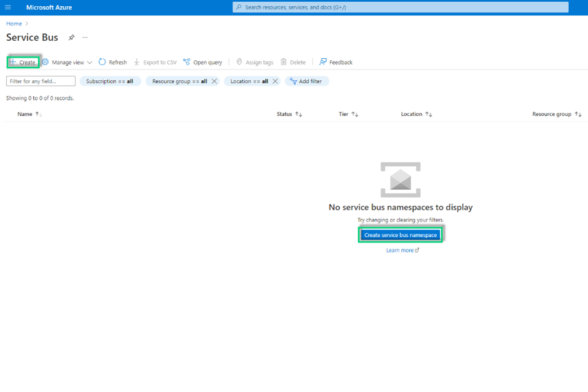This screenshot has width=588, height=392.
Task: Click the Microsoft Azure logo text
Action: (x=49, y=7)
